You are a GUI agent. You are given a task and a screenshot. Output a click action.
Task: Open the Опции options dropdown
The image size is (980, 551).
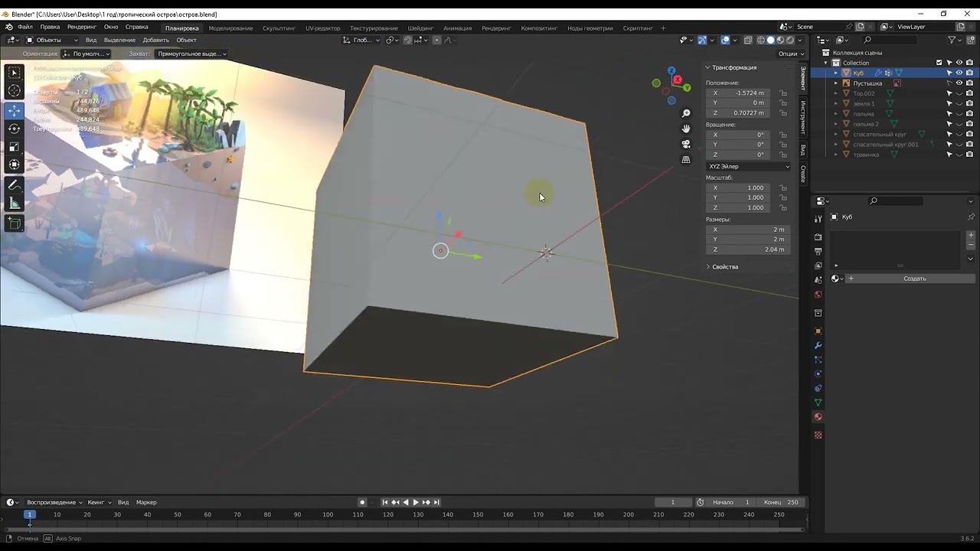791,54
